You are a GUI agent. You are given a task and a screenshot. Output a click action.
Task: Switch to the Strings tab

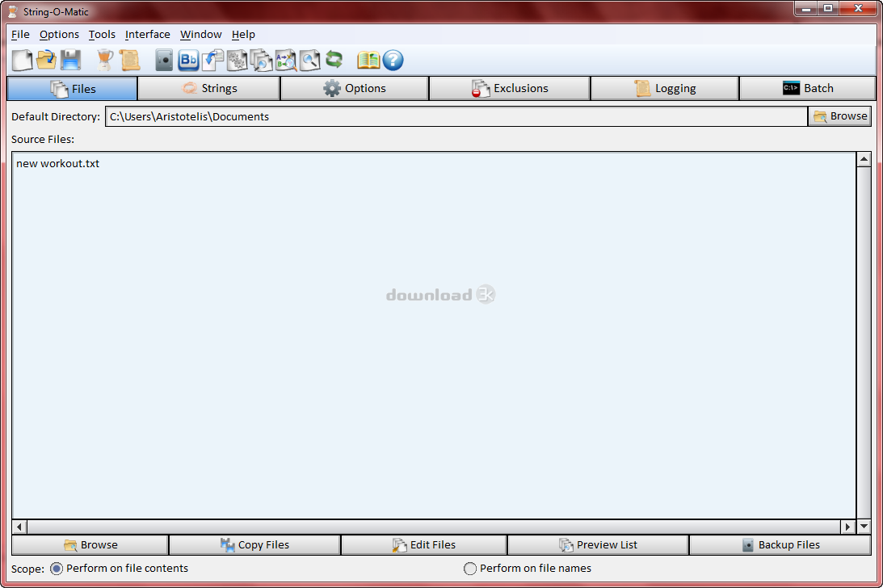coord(209,88)
